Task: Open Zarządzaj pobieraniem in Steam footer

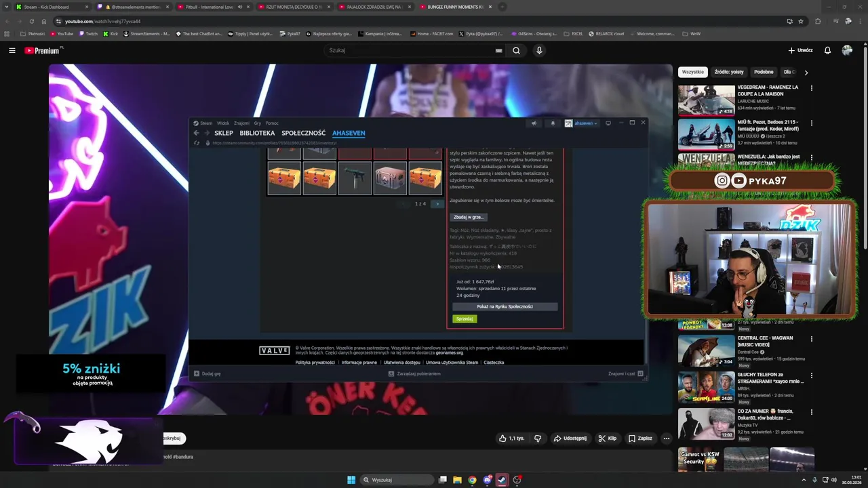Action: 414,373
